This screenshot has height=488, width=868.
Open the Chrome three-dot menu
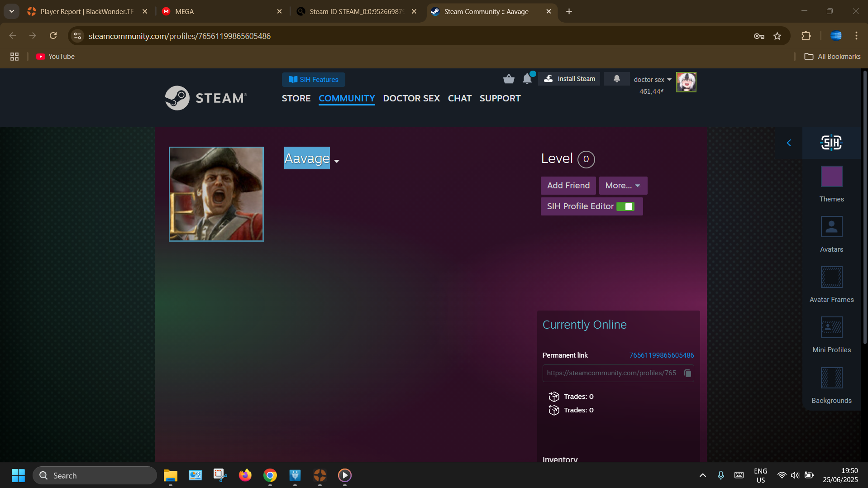pyautogui.click(x=856, y=36)
